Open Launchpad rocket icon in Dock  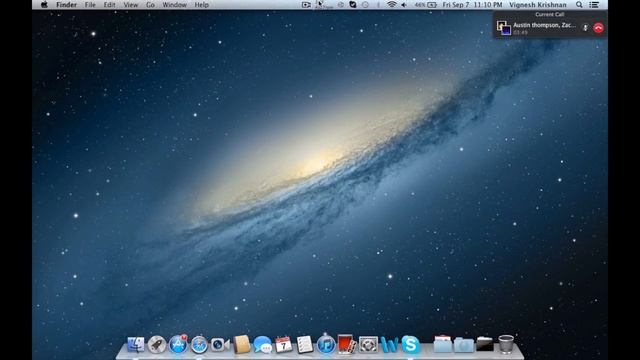pyautogui.click(x=157, y=345)
